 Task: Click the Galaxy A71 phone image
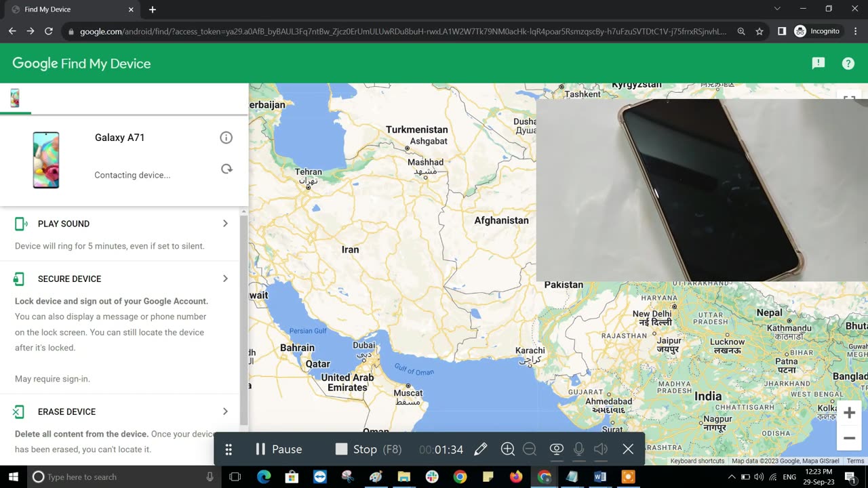coord(46,160)
